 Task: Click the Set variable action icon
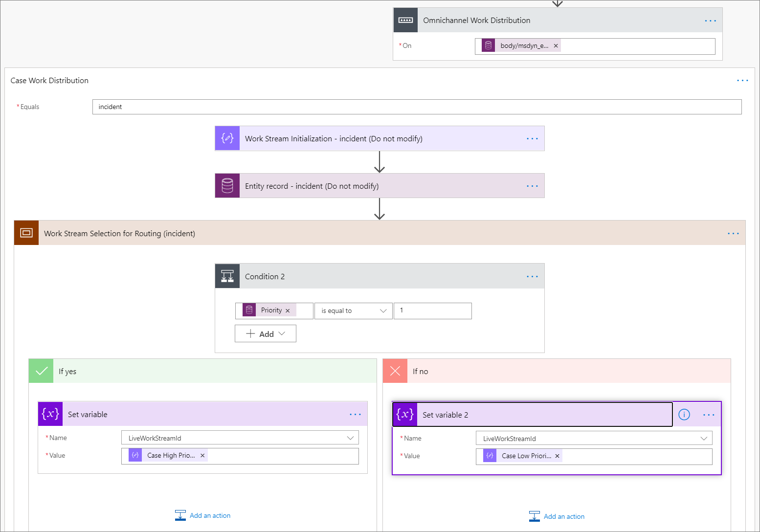pos(50,414)
